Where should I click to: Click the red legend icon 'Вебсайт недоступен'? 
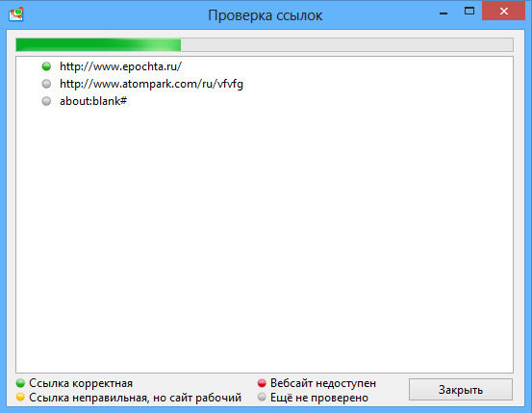tap(262, 383)
